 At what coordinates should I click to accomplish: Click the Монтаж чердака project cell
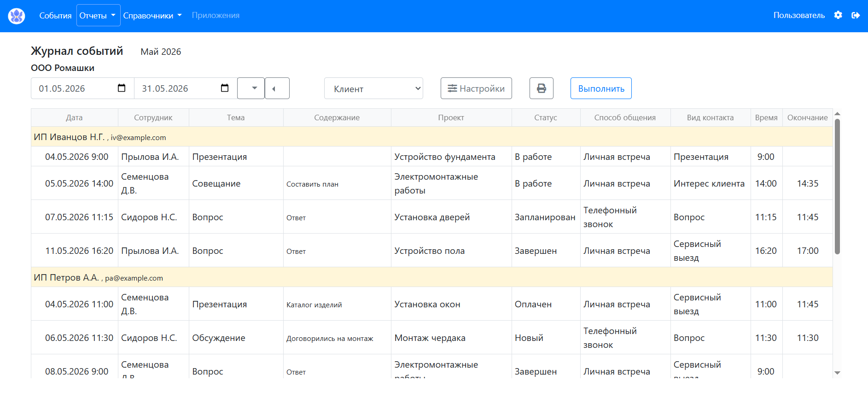[x=451, y=338]
